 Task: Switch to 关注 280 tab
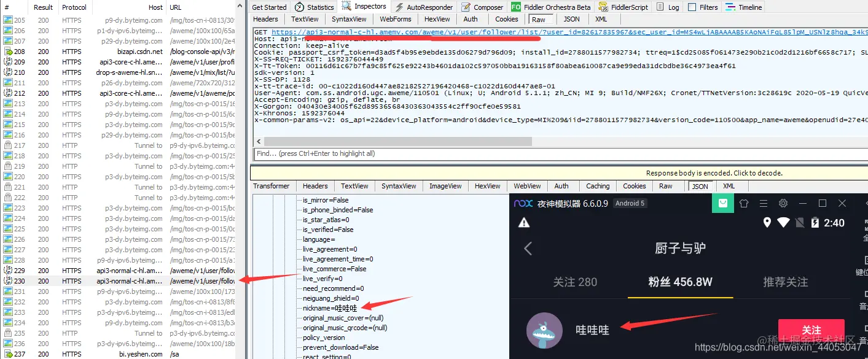(x=575, y=282)
